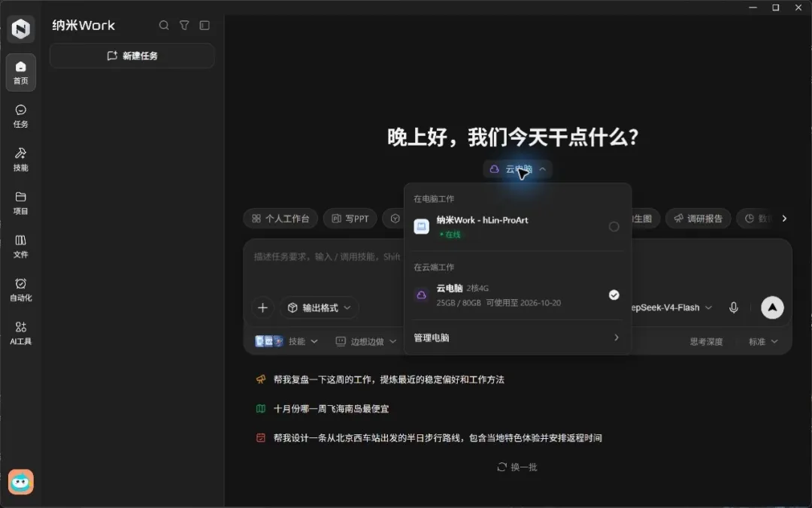Screen dimensions: 812x508
Task: Click the 思考深度 label
Action: point(706,341)
